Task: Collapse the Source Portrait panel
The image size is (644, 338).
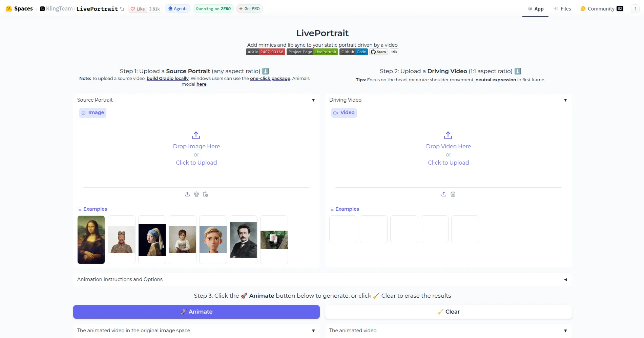Action: (x=313, y=100)
